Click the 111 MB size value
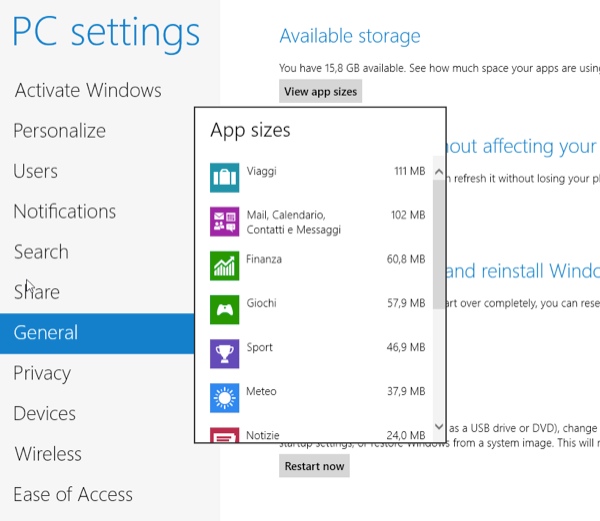This screenshot has width=600, height=521. [410, 171]
